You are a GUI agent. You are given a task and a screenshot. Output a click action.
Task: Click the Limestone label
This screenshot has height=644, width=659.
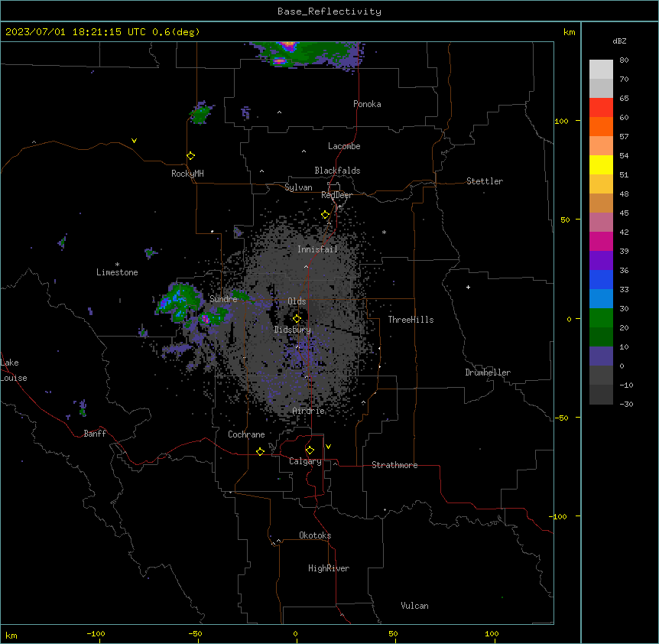click(117, 272)
